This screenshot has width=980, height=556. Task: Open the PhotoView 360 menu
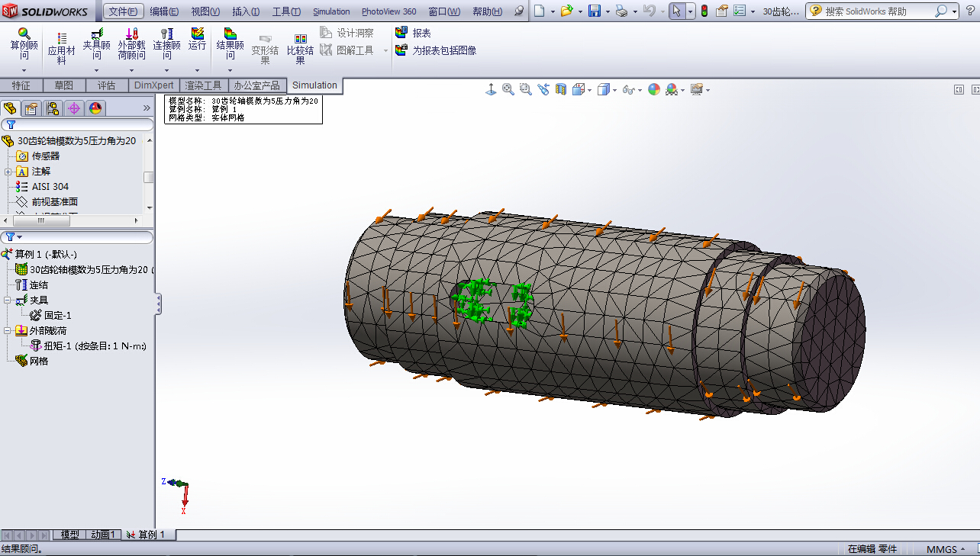[389, 11]
